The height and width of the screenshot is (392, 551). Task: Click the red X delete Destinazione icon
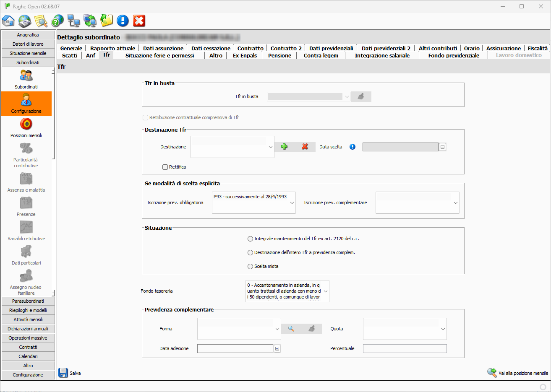pos(305,147)
